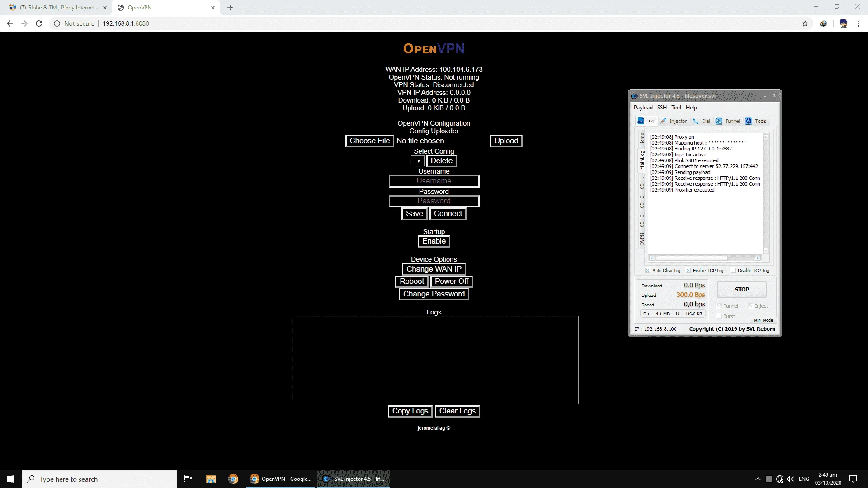Screen dimensions: 868x488
Task: Click the STOP button in SVL Injector
Action: tap(741, 290)
